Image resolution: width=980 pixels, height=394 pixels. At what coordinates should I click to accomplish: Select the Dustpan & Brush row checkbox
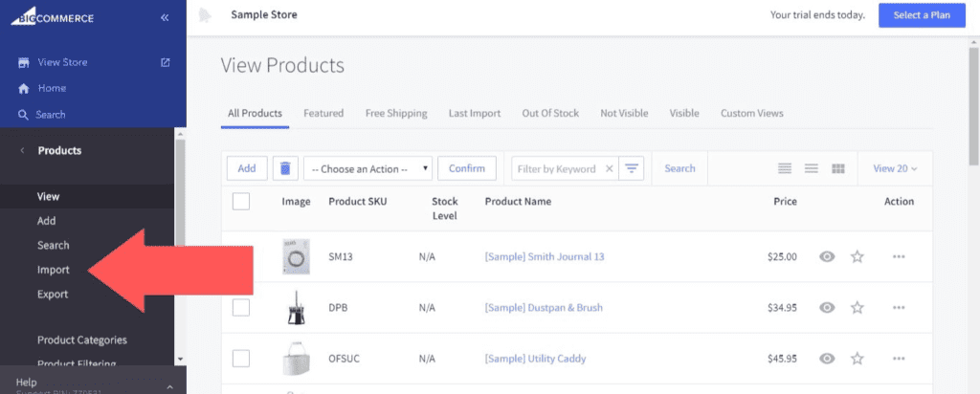click(240, 307)
